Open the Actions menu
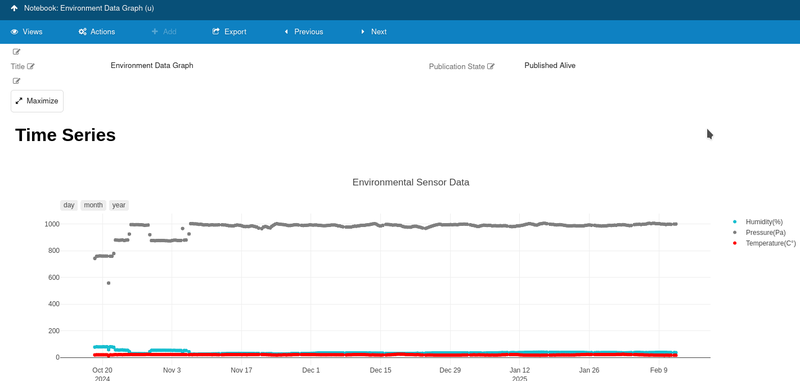Viewport: 800px width, 381px height. [x=96, y=32]
